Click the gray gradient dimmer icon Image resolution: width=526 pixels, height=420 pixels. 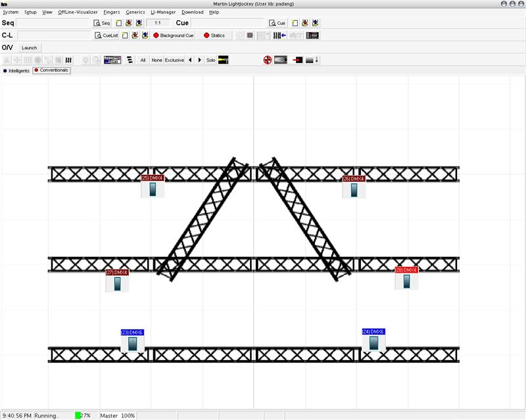point(312,60)
